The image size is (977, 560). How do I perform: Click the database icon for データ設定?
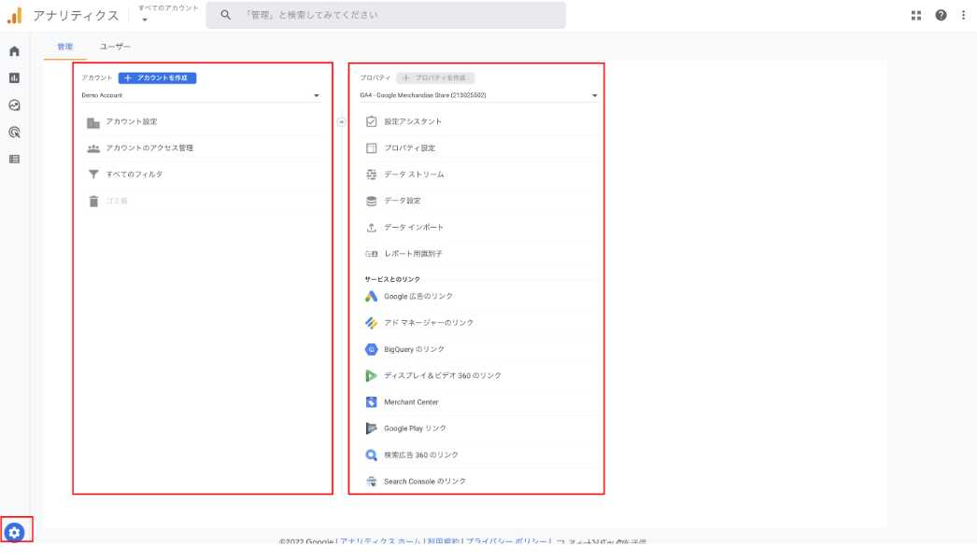click(372, 202)
